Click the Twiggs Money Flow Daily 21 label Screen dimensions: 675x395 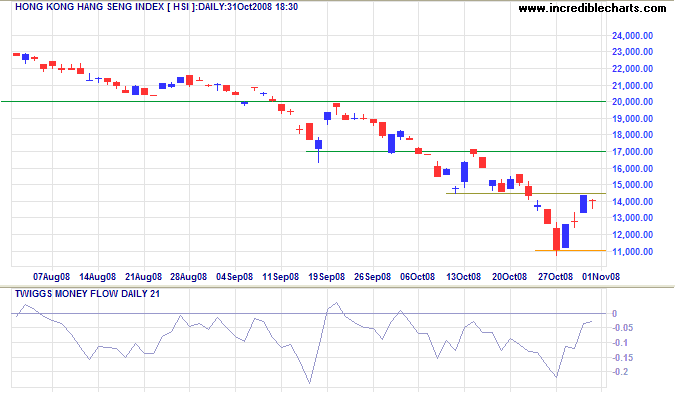[87, 294]
